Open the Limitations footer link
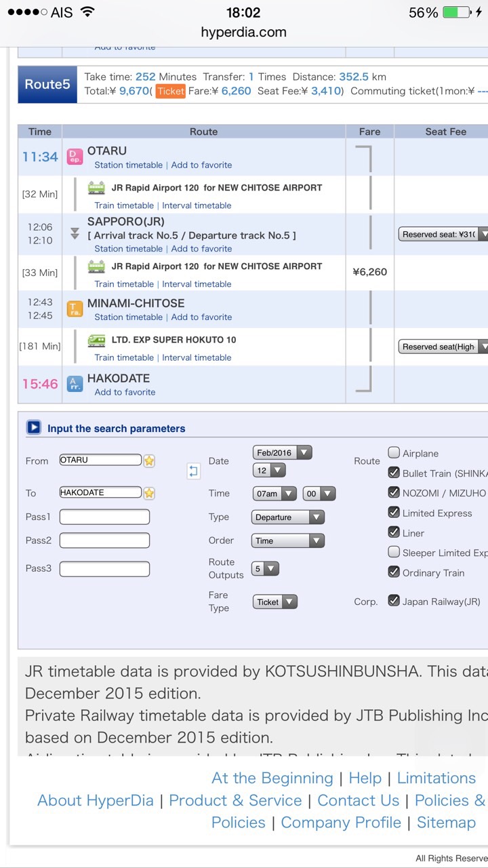The height and width of the screenshot is (868, 488). click(x=436, y=778)
